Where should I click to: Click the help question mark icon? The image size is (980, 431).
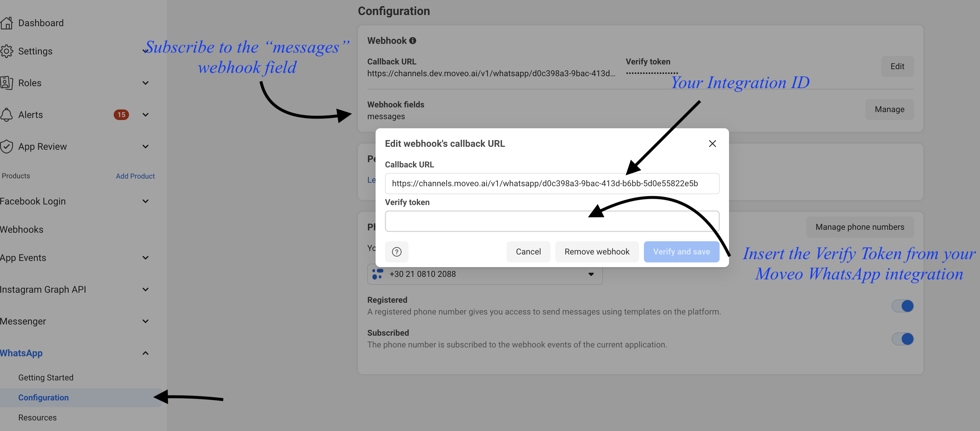[x=396, y=252]
